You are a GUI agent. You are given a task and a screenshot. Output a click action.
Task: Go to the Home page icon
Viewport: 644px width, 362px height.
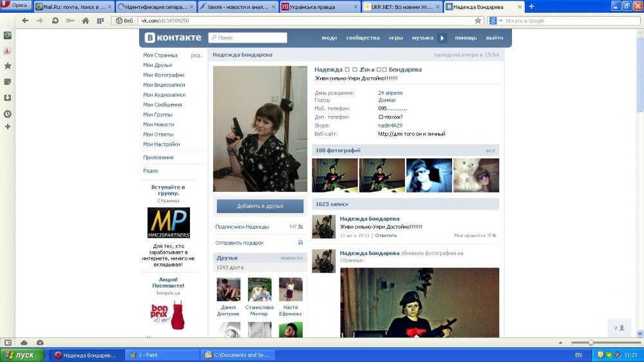(86, 21)
